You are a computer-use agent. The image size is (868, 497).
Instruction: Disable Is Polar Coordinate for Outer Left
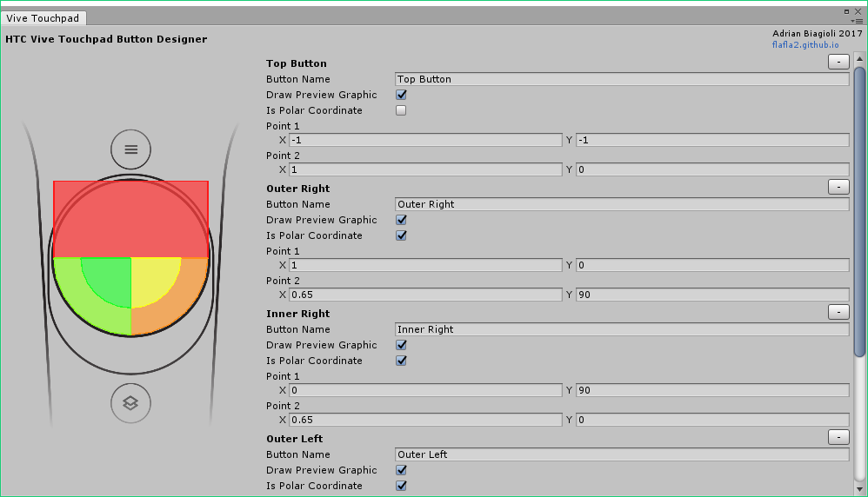pos(401,485)
